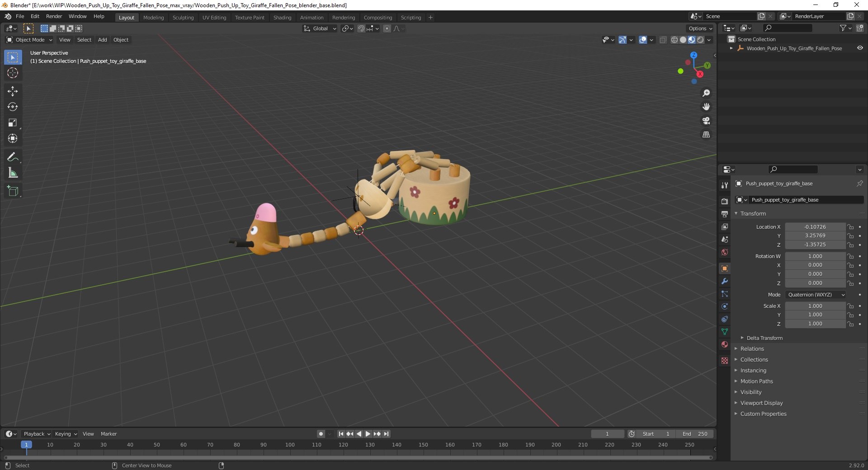Open World properties tab
The image size is (868, 470).
coord(725,252)
